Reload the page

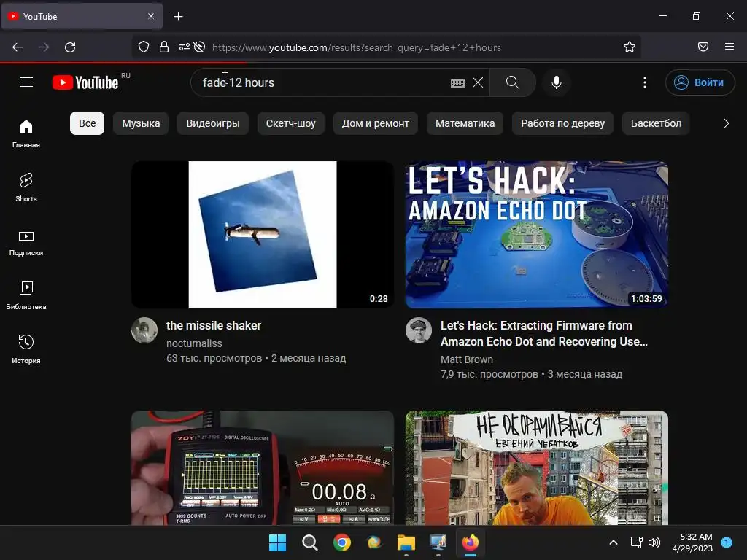point(70,47)
